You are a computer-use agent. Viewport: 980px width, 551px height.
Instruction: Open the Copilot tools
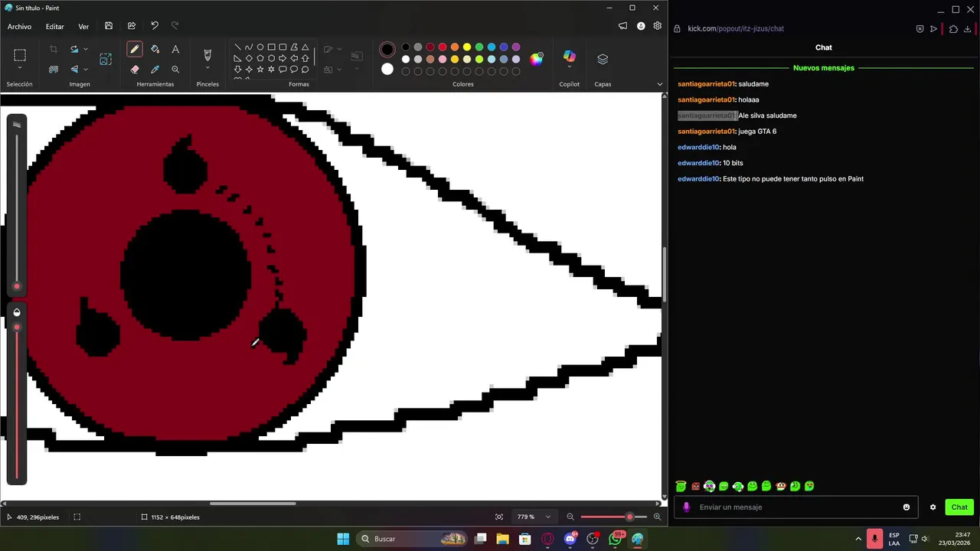[x=570, y=57]
